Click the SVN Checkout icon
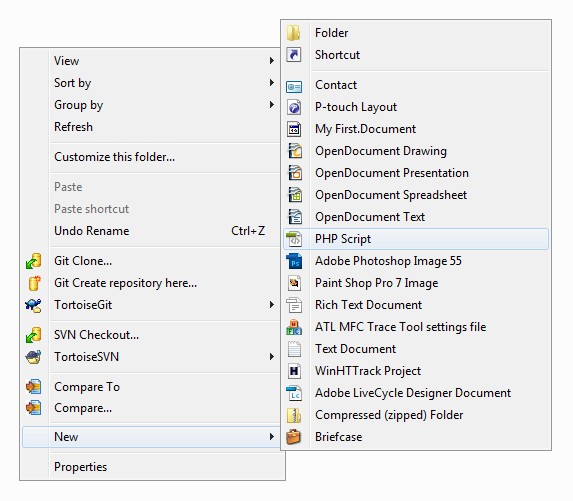573x501 pixels. point(33,335)
